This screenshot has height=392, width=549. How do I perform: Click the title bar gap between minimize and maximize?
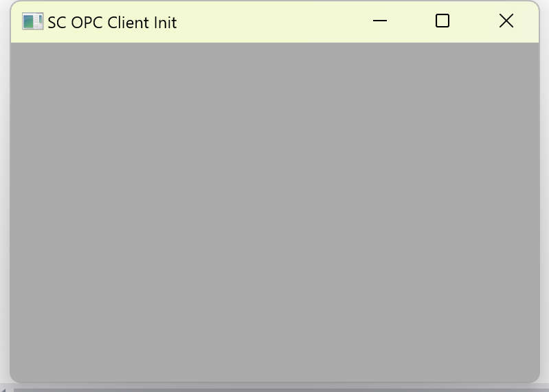tap(411, 21)
